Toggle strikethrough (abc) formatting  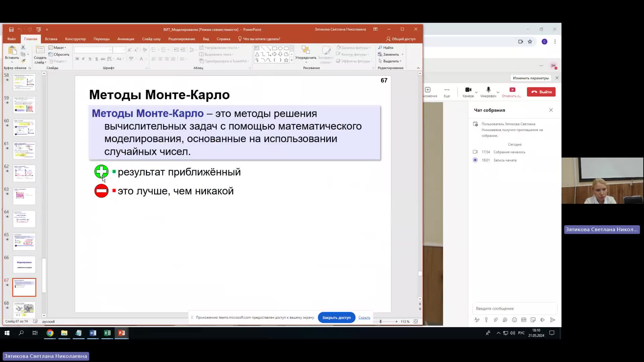[103, 59]
